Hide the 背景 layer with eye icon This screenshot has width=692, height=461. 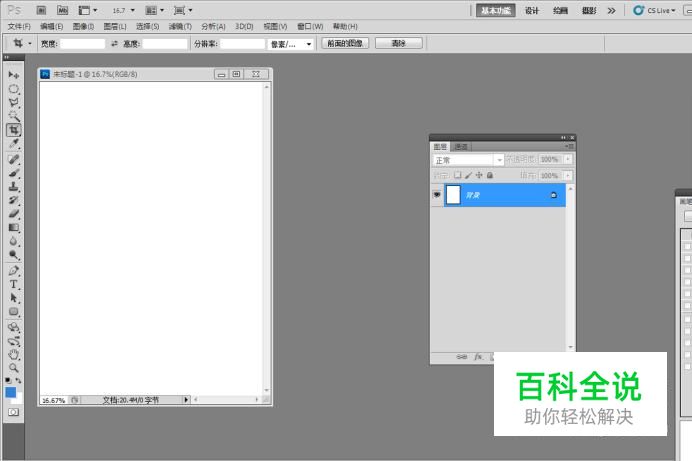(x=437, y=195)
